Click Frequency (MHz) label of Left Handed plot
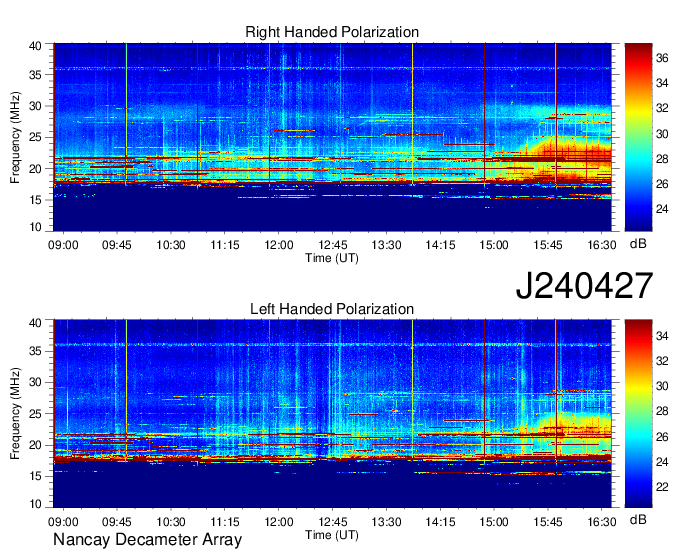This screenshot has height=552, width=680. tap(15, 414)
